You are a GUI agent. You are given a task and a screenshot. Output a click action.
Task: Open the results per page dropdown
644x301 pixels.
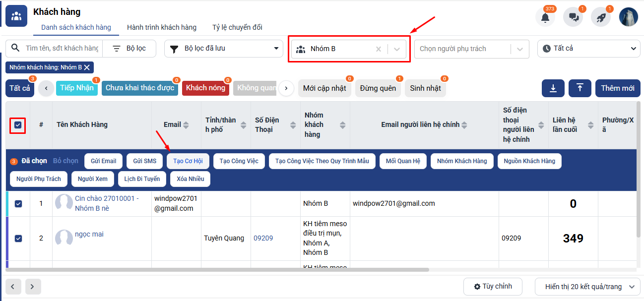point(587,287)
